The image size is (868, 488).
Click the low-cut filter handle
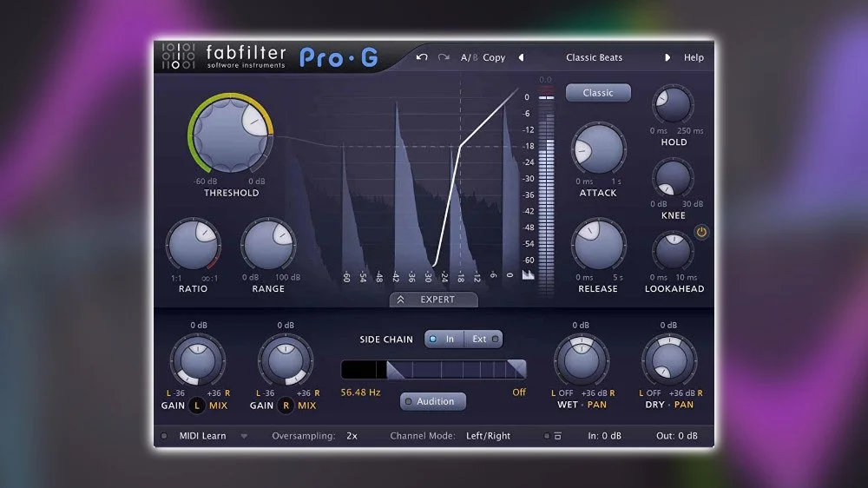(x=395, y=369)
